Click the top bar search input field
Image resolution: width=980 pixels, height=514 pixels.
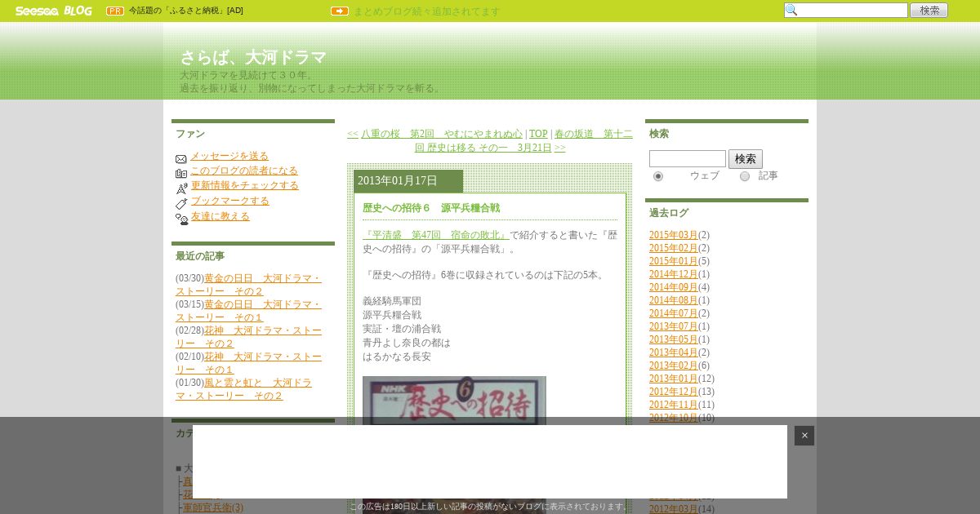pyautogui.click(x=846, y=10)
